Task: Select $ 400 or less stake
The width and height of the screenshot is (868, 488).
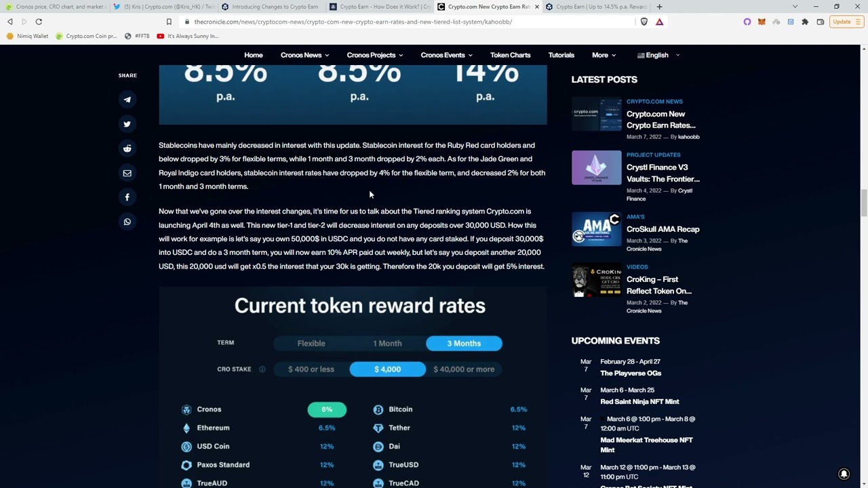Action: point(311,369)
